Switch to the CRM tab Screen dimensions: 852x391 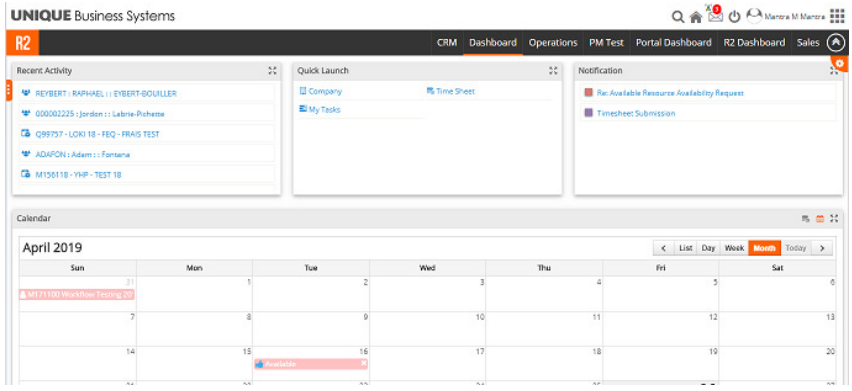(447, 42)
